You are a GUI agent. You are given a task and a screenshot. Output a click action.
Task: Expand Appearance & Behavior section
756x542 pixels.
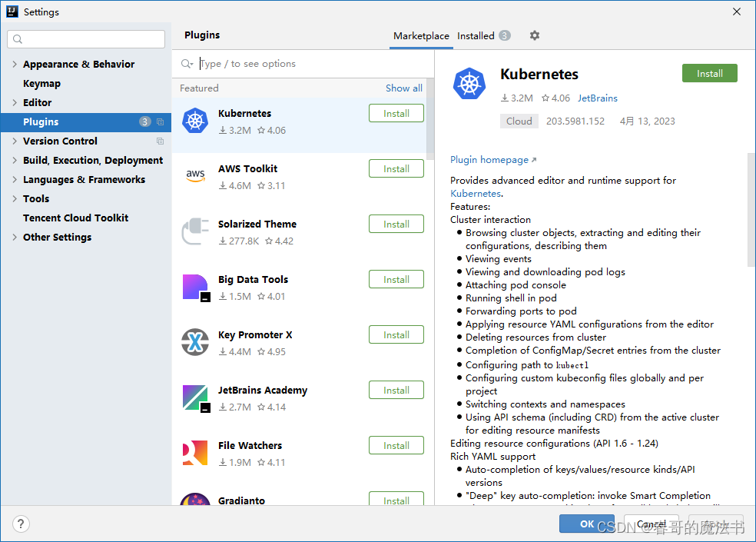pos(15,64)
